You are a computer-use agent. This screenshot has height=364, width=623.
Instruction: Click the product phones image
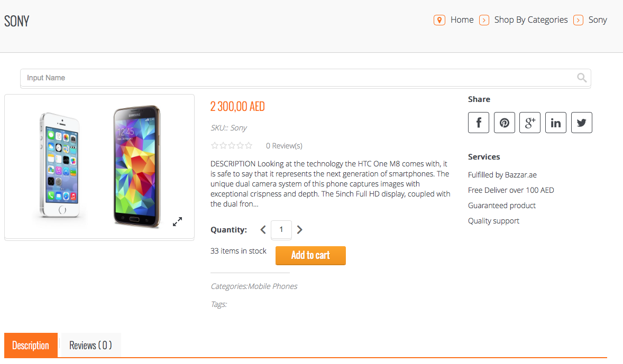pos(99,166)
